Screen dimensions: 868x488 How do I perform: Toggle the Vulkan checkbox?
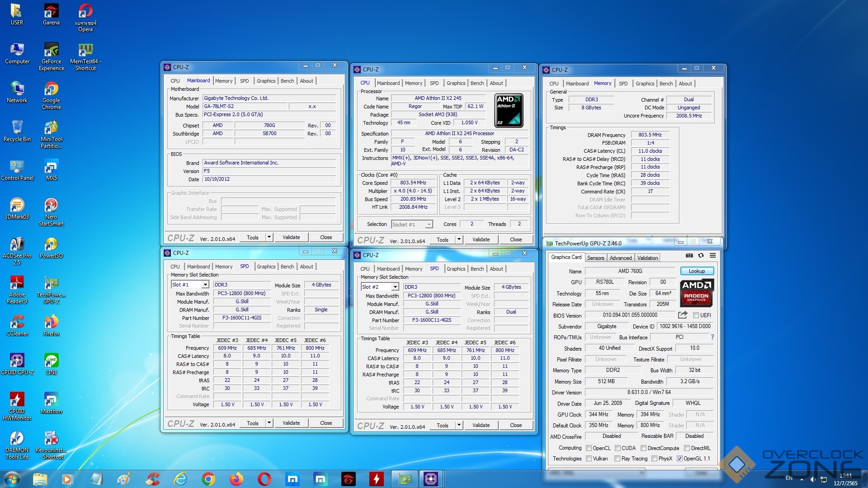pos(589,459)
